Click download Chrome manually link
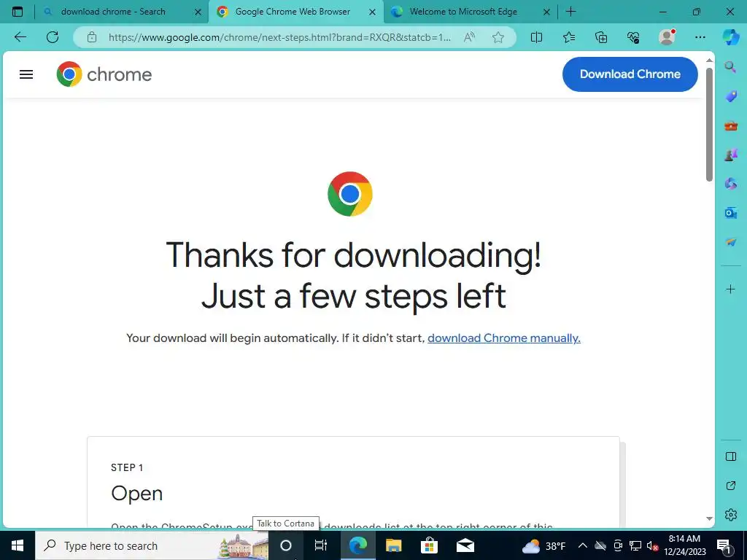The width and height of the screenshot is (747, 560). [x=503, y=338]
